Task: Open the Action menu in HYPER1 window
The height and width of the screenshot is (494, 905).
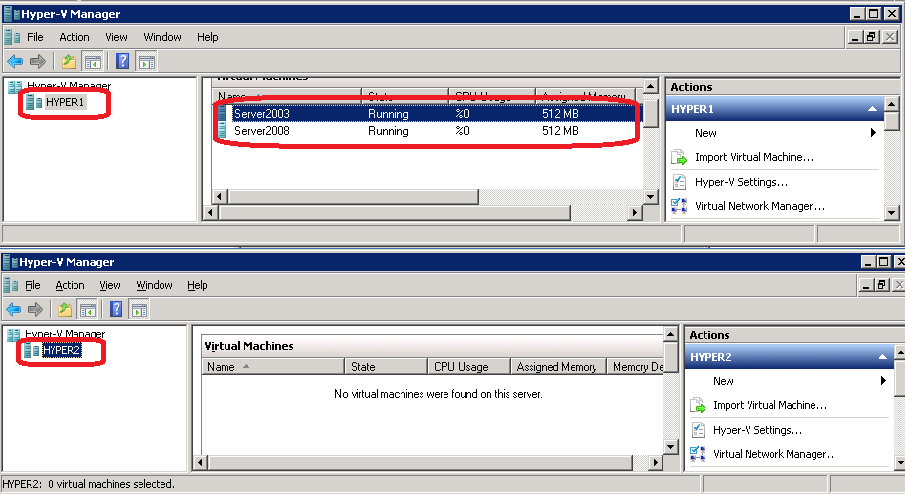Action: [74, 37]
